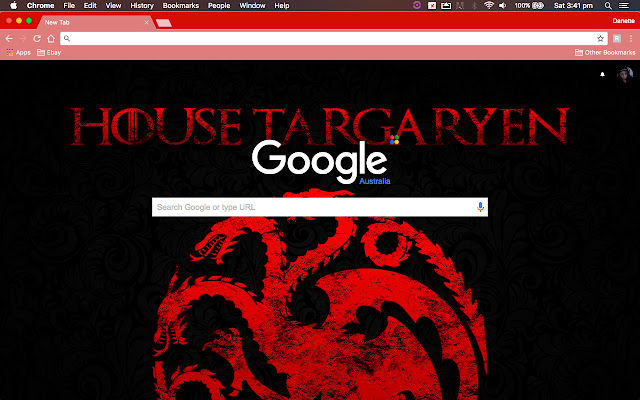Click the 100% battery indicator
This screenshot has height=400, width=640.
529,6
